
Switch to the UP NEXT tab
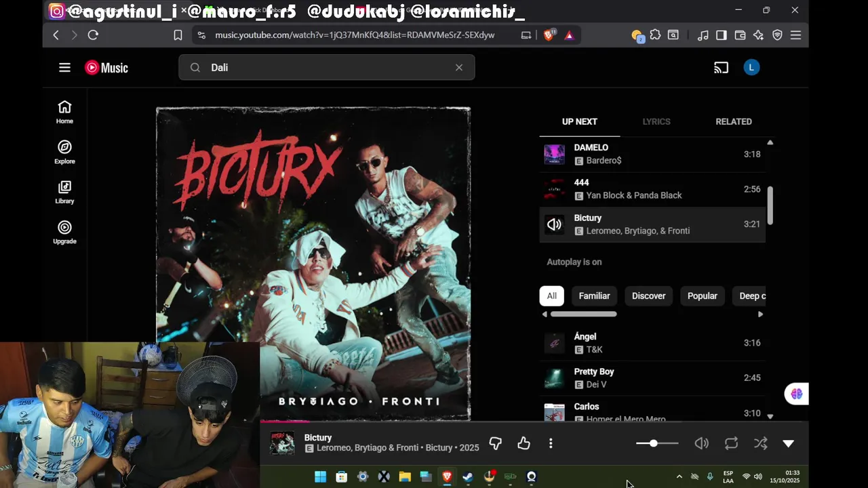pyautogui.click(x=580, y=122)
